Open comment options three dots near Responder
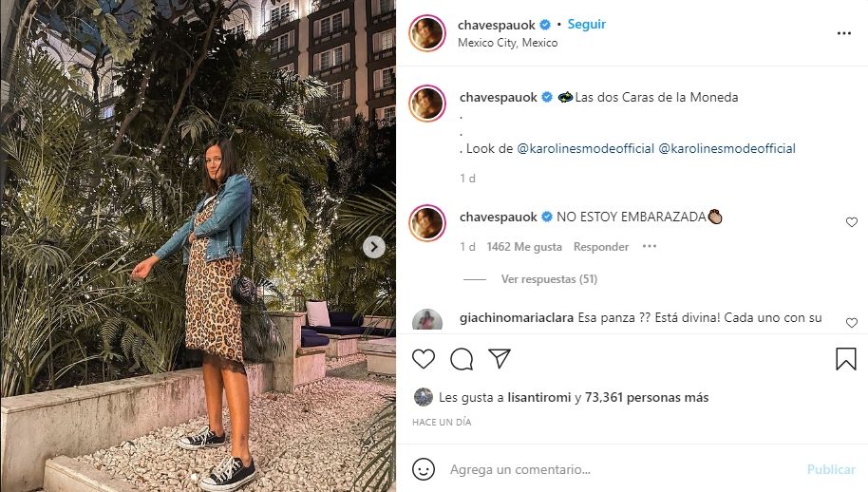The height and width of the screenshot is (492, 868). (x=650, y=246)
